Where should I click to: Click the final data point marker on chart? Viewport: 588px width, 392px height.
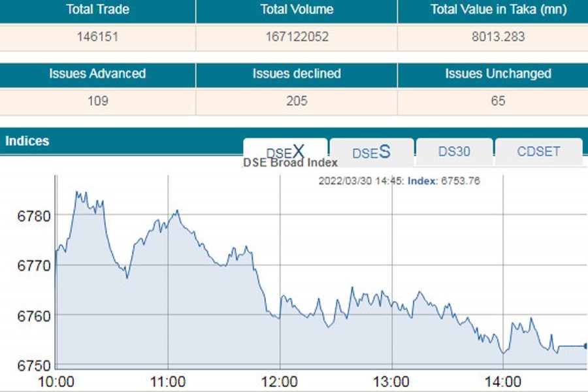click(x=585, y=346)
